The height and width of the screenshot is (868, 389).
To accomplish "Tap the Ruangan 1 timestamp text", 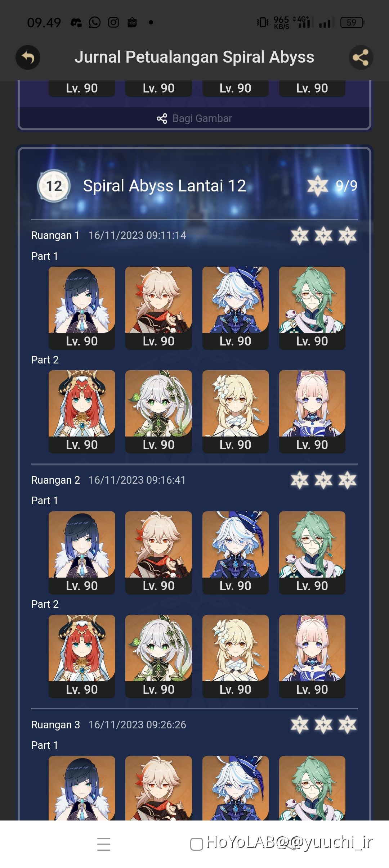I will pos(137,235).
